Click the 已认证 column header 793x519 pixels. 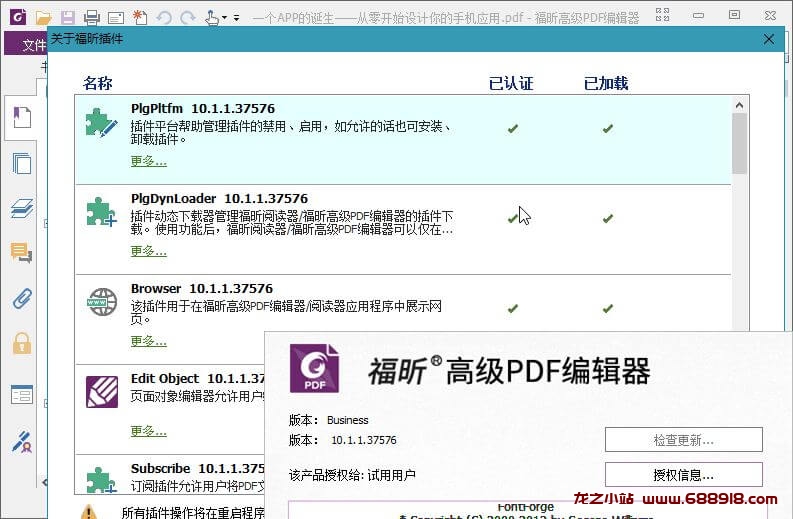coord(511,83)
